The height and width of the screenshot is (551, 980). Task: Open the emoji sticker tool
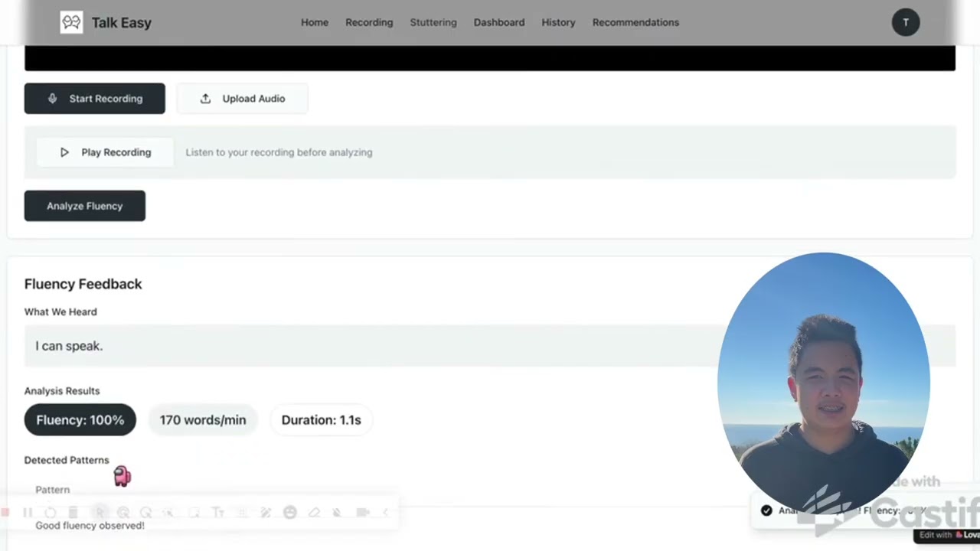(x=289, y=512)
